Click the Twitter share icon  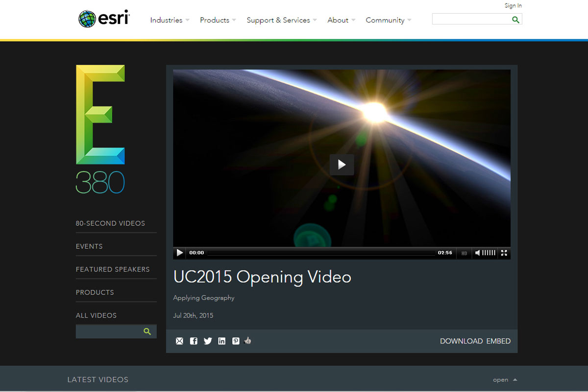208,341
